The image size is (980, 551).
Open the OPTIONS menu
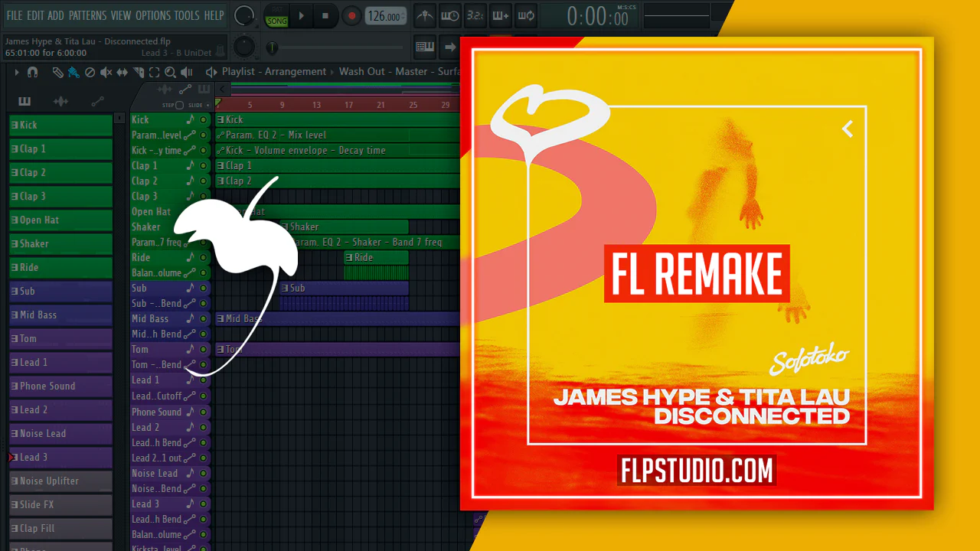point(153,15)
